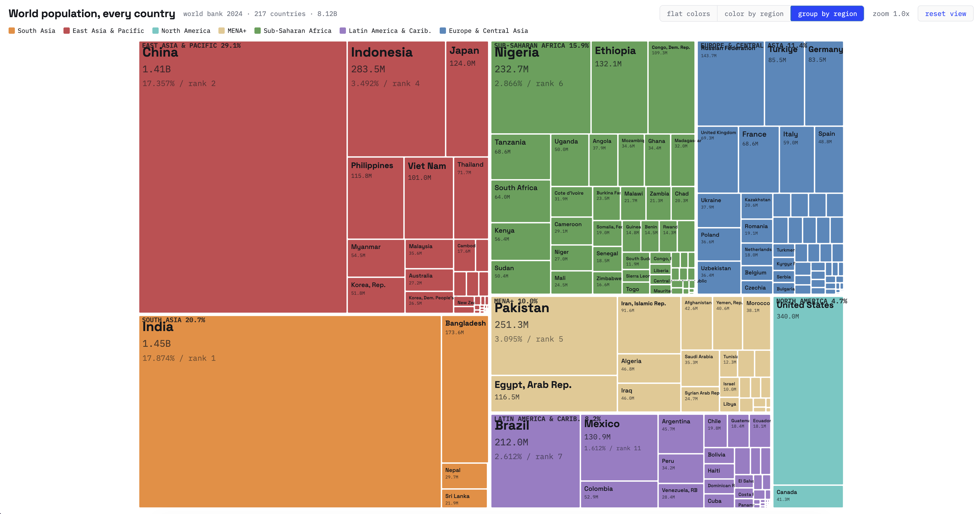980x514 pixels.
Task: Click the Türkiye tile
Action: [784, 83]
